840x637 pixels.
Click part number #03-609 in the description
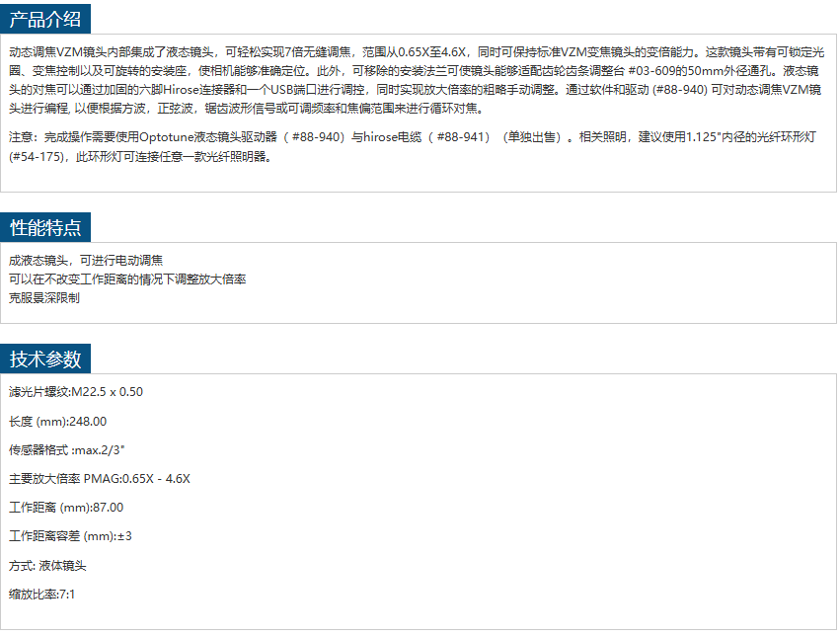[646, 72]
